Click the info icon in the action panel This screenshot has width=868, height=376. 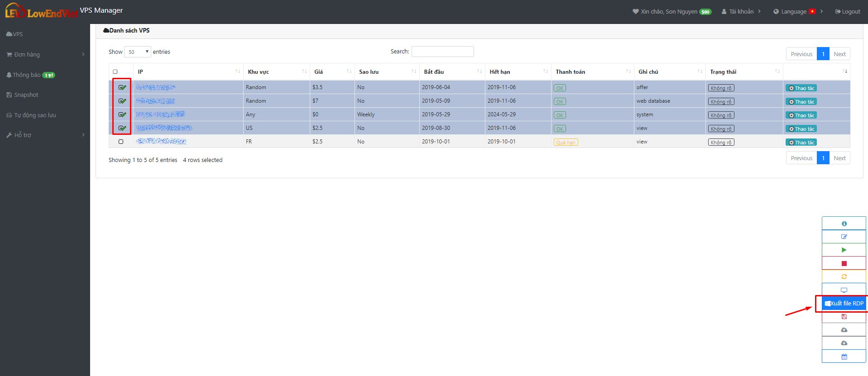(x=844, y=224)
